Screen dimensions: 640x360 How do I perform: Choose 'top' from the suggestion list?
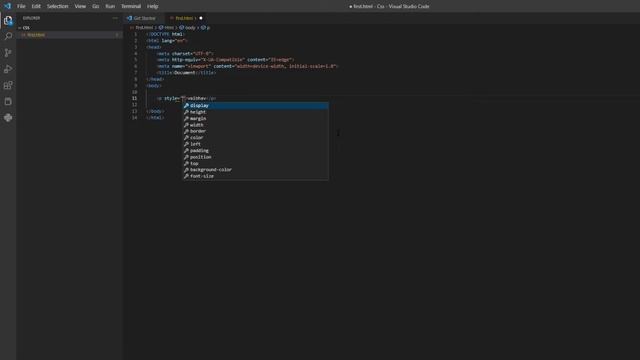coord(256,163)
